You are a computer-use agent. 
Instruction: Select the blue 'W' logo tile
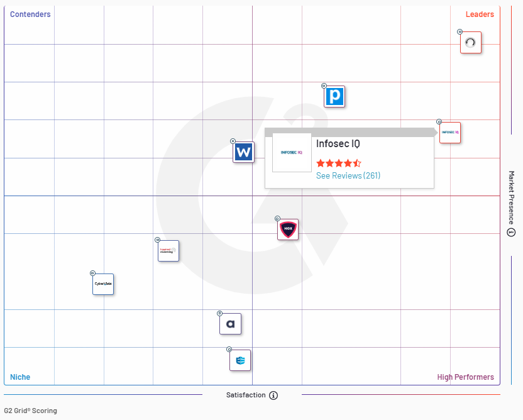click(243, 152)
